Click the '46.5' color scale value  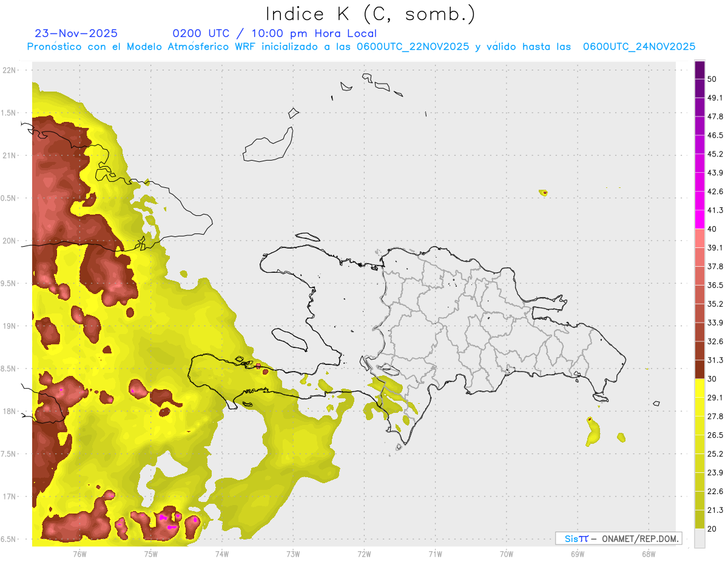click(715, 135)
